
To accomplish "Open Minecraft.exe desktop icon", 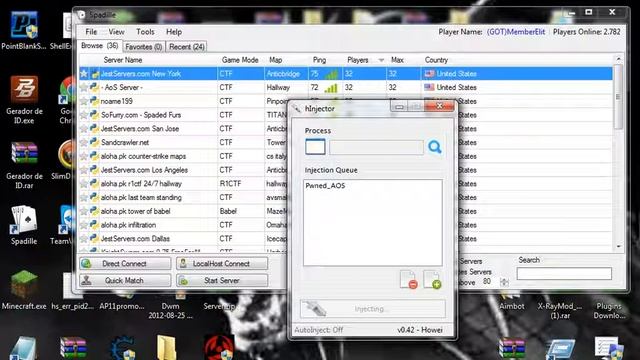I will click(24, 290).
